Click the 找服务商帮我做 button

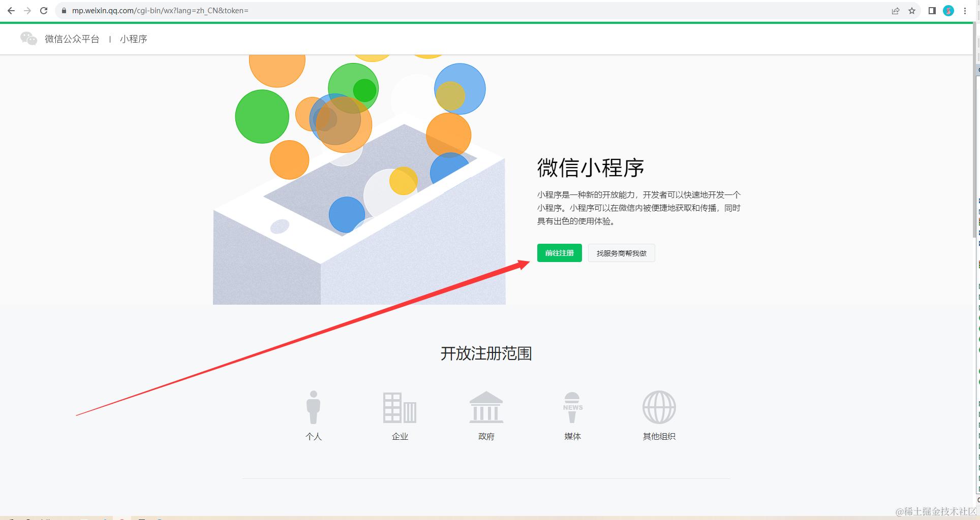coord(621,253)
